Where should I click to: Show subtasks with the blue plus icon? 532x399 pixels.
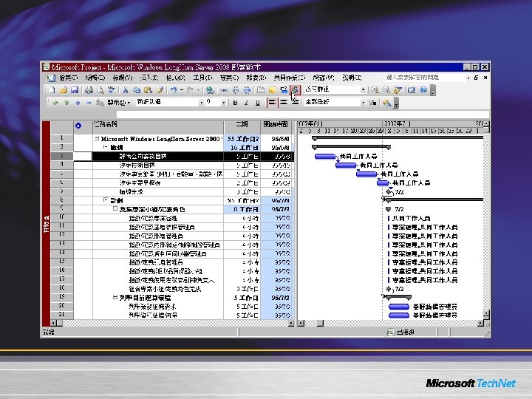point(78,102)
